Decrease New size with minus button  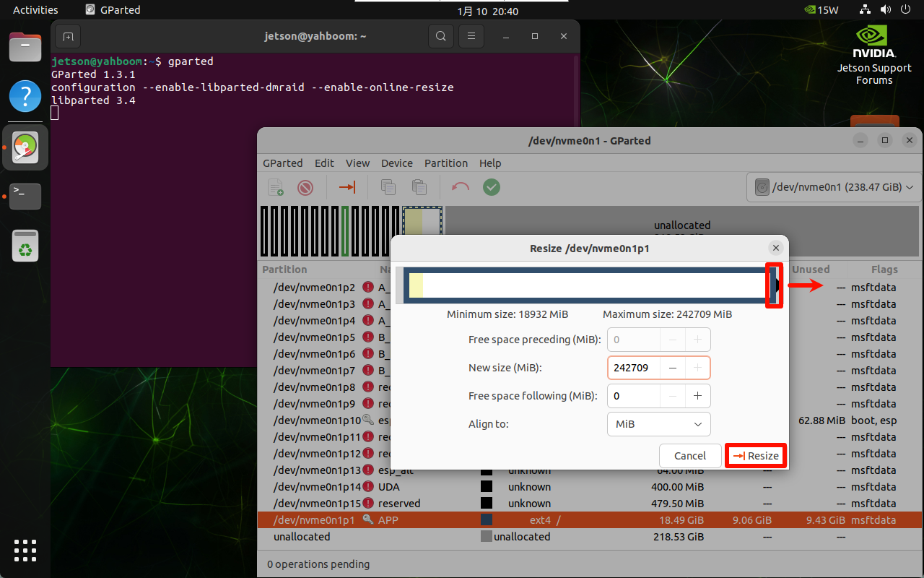click(672, 368)
